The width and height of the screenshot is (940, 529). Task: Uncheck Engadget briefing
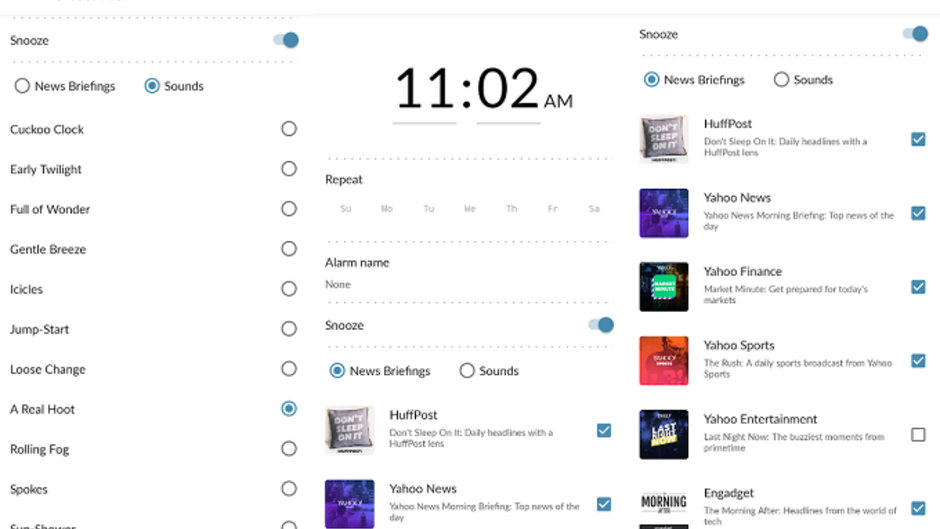(x=918, y=509)
